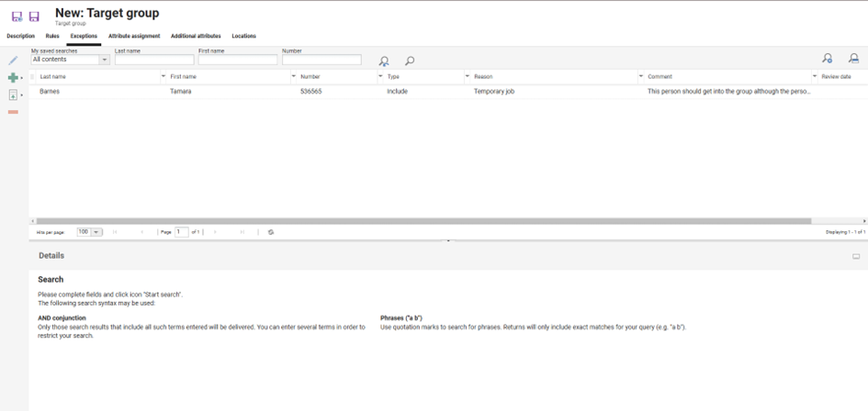The height and width of the screenshot is (411, 868).
Task: Click the first save icon in header
Action: (x=17, y=17)
